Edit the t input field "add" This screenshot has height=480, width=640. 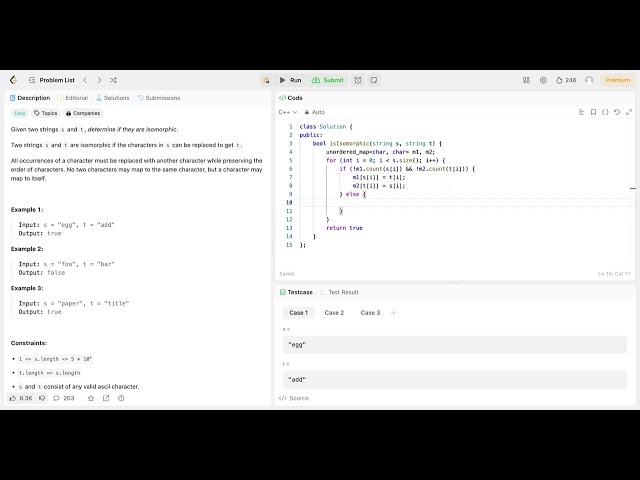(455, 380)
